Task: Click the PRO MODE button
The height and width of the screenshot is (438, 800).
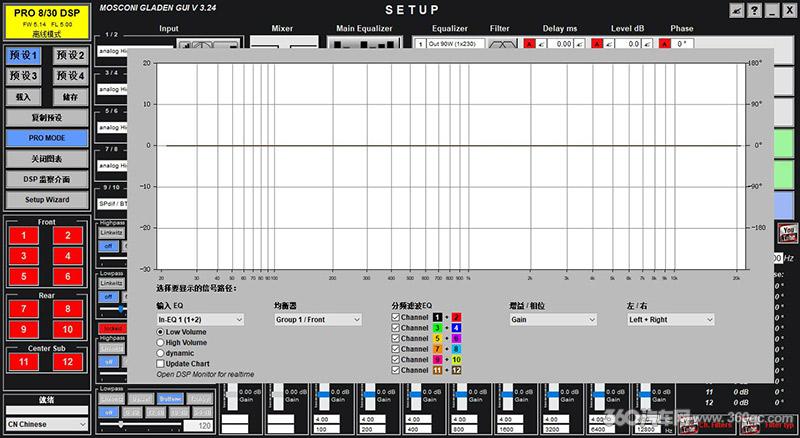Action: [x=47, y=138]
